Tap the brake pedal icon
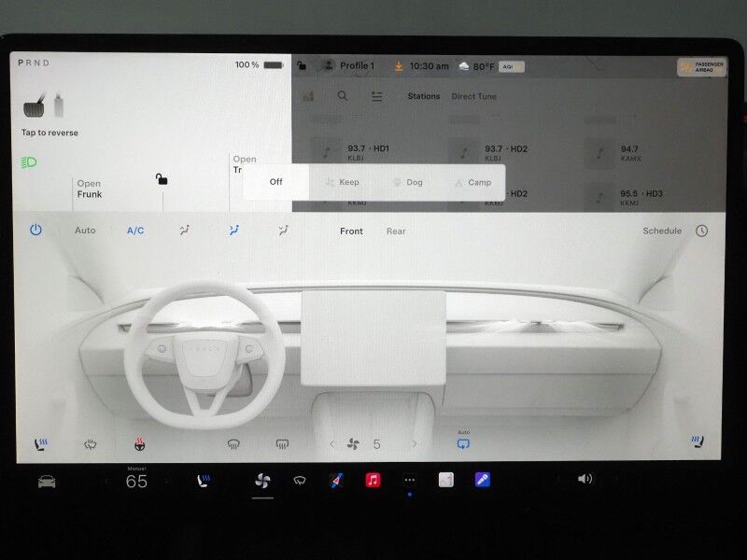 pos(35,105)
